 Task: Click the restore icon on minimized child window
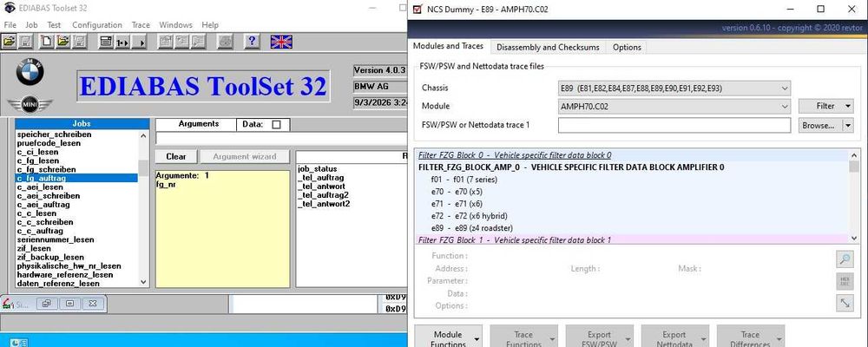(x=47, y=304)
